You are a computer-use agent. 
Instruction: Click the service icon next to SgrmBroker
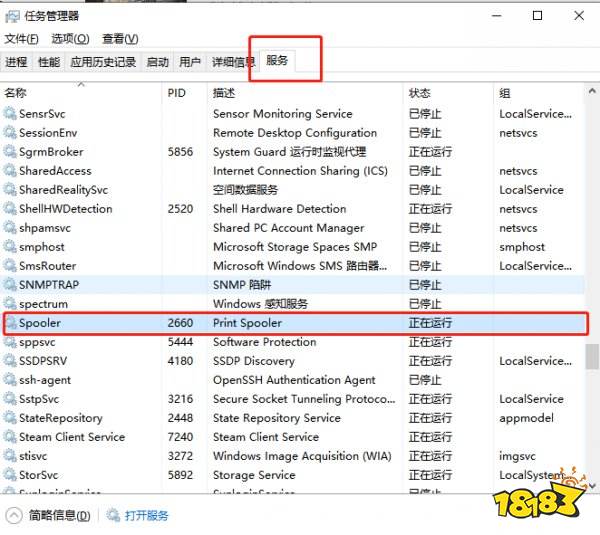tap(10, 152)
